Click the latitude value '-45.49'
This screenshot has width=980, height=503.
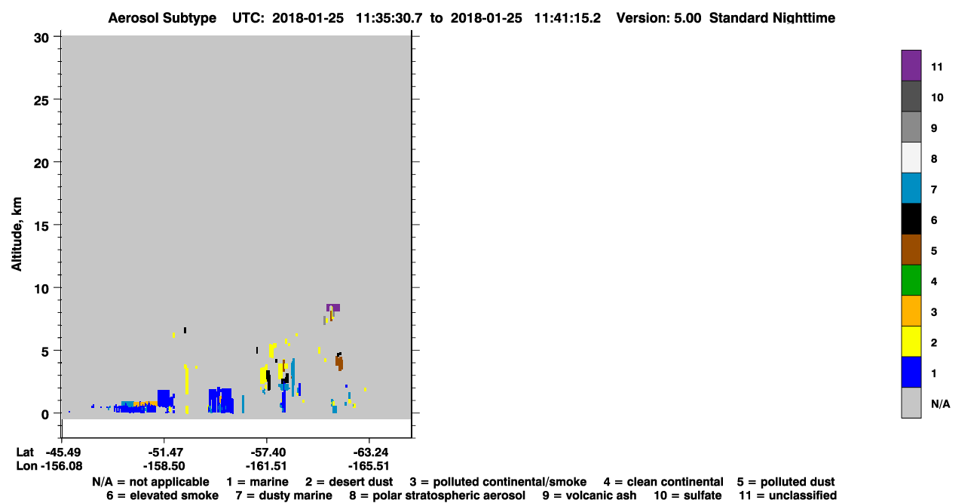(x=63, y=452)
